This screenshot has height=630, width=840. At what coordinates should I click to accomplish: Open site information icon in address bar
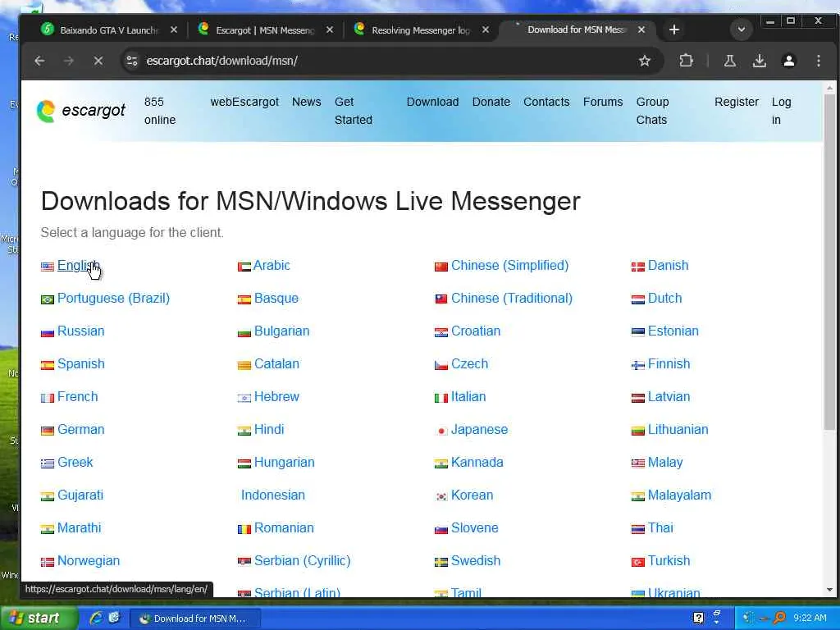(132, 61)
